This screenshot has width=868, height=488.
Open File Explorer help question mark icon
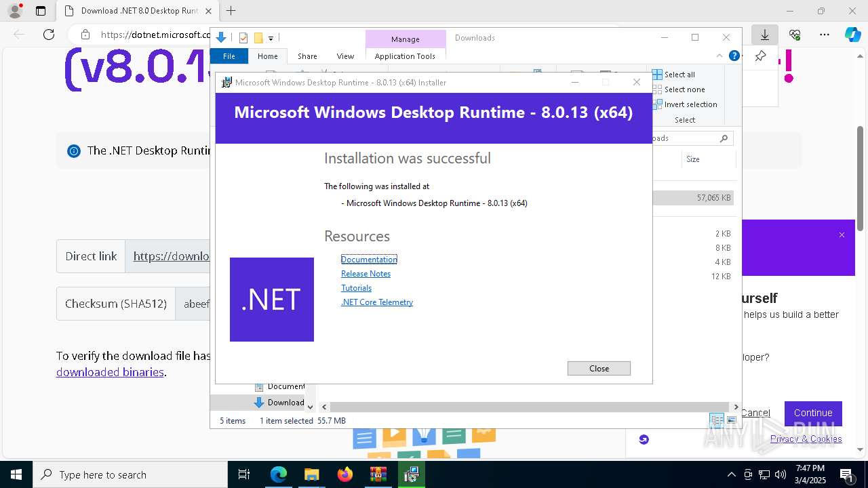[734, 56]
